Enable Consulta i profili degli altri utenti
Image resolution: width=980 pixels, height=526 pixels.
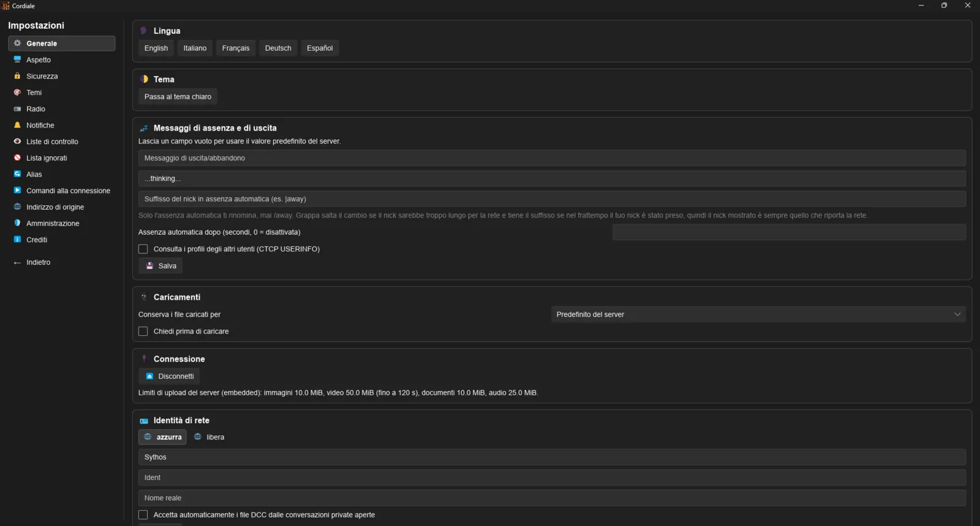coord(143,249)
